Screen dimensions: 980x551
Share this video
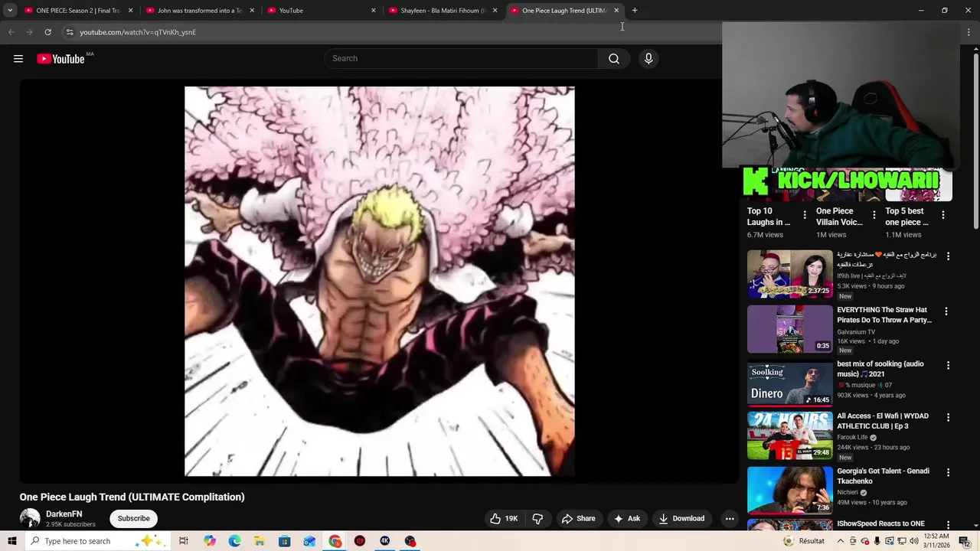coord(578,519)
